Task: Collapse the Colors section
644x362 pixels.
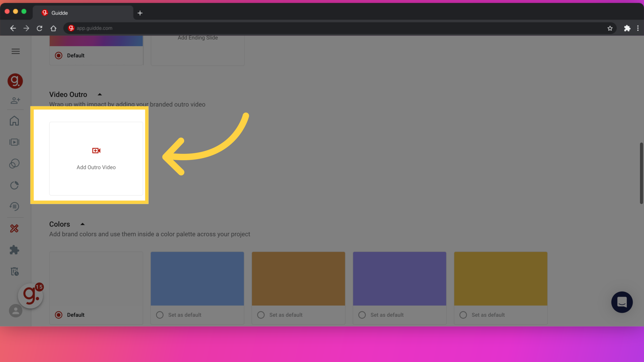Action: [83, 224]
